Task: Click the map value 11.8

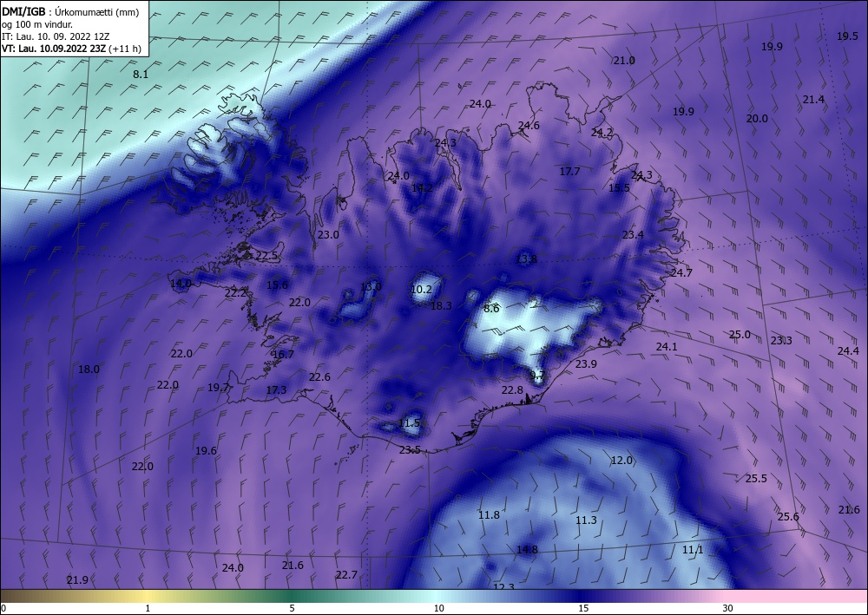Action: click(490, 515)
